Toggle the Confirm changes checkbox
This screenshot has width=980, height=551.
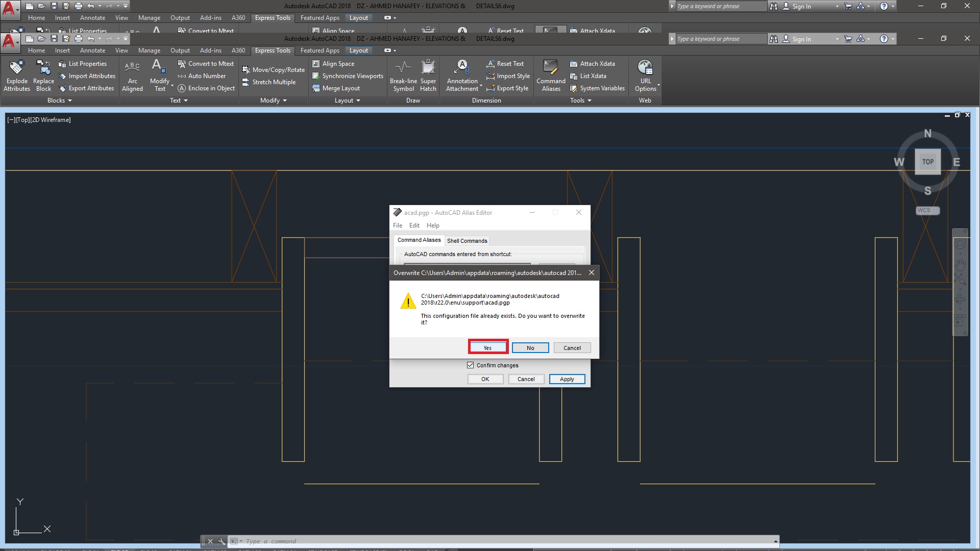(x=471, y=365)
